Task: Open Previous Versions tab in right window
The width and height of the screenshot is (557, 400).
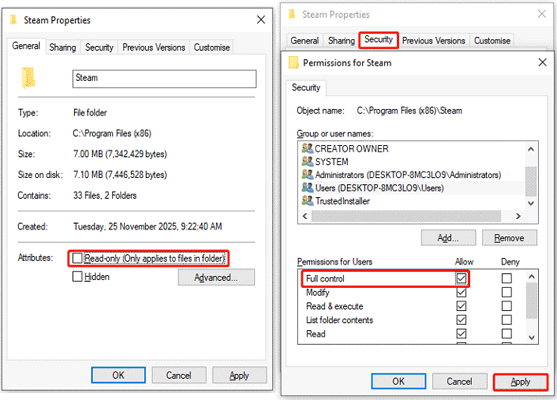Action: tap(433, 40)
